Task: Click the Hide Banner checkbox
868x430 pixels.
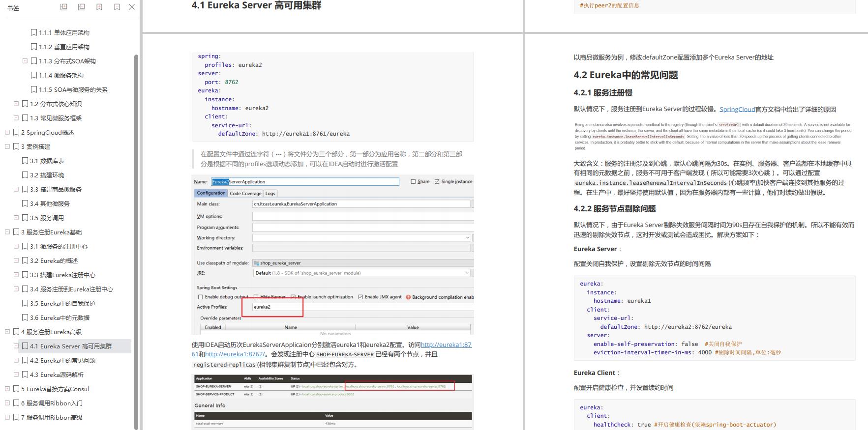Action: (x=256, y=297)
